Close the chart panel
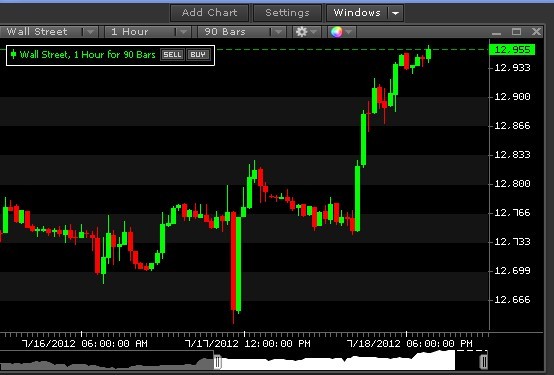 [536, 32]
